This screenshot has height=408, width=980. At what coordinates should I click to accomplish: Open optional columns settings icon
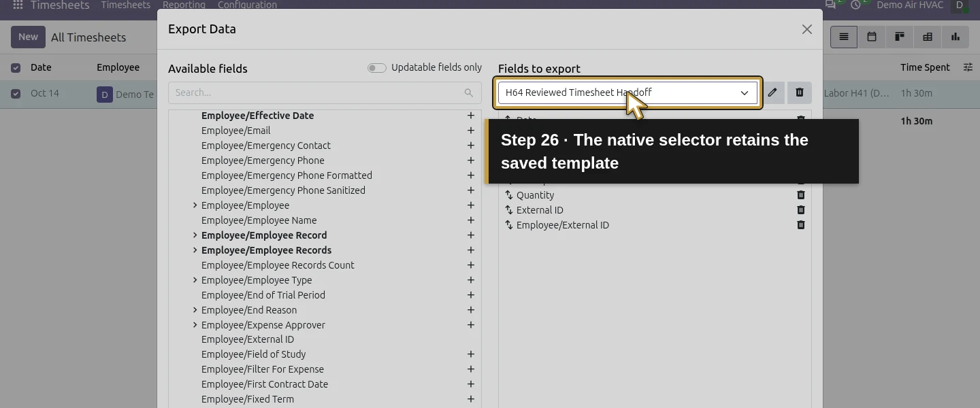coord(968,67)
